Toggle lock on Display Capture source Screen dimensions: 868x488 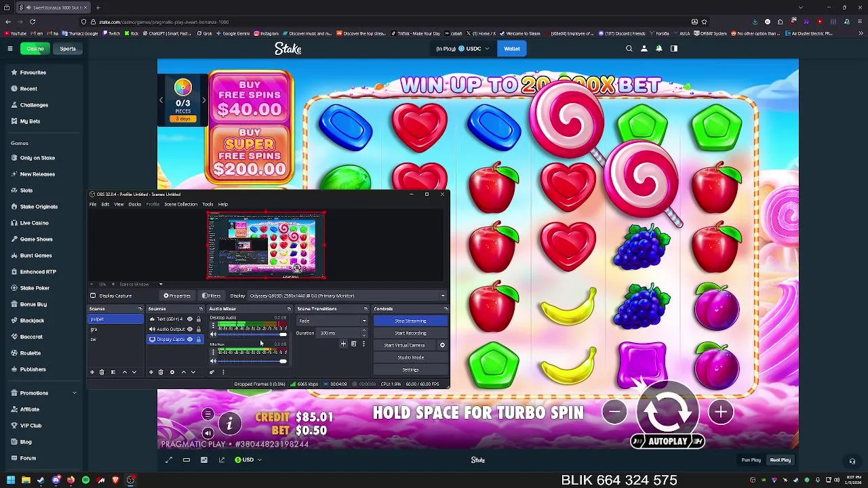pyautogui.click(x=199, y=340)
